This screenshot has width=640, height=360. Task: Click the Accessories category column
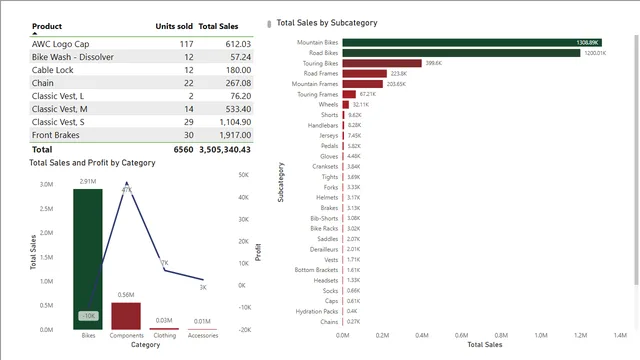202,329
